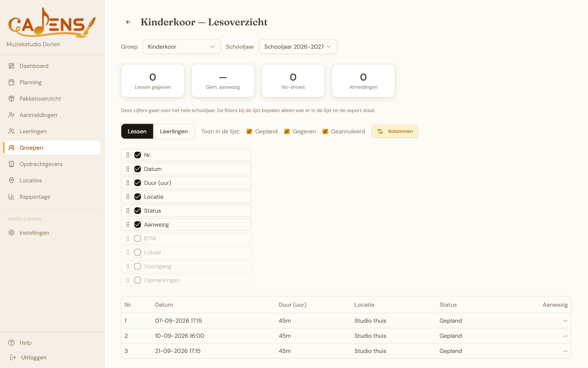Click the Aanmeldingen user-plus icon
The width and height of the screenshot is (588, 368).
tap(11, 115)
